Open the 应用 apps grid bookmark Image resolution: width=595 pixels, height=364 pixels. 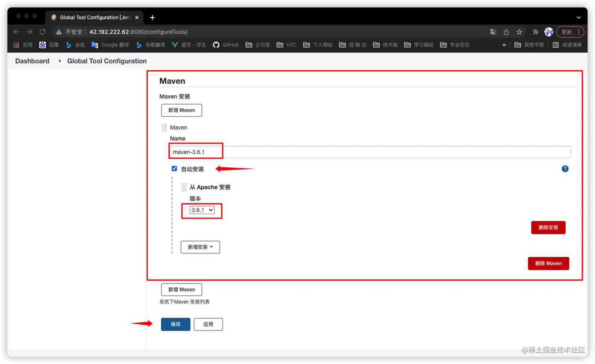[23, 45]
